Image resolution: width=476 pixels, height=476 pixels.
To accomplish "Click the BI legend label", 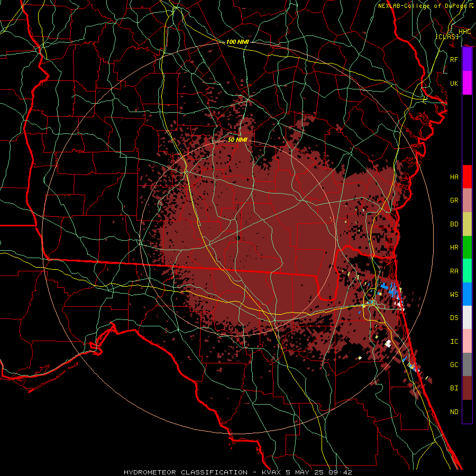I will click(454, 388).
